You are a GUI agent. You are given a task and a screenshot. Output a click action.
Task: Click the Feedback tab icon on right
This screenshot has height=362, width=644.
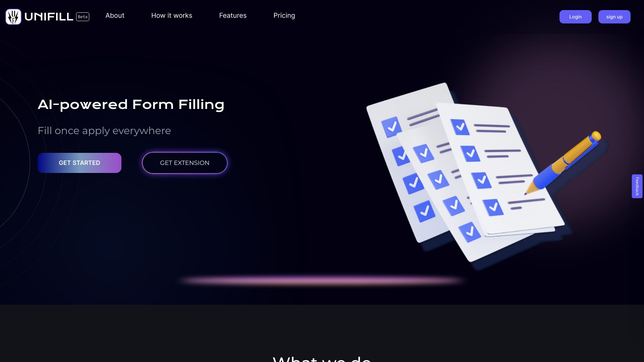[637, 186]
